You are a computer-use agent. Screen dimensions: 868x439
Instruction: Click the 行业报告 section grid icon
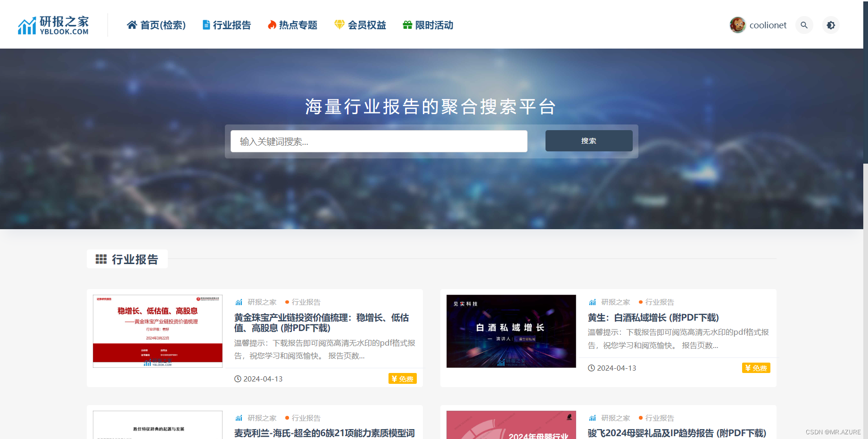101,259
